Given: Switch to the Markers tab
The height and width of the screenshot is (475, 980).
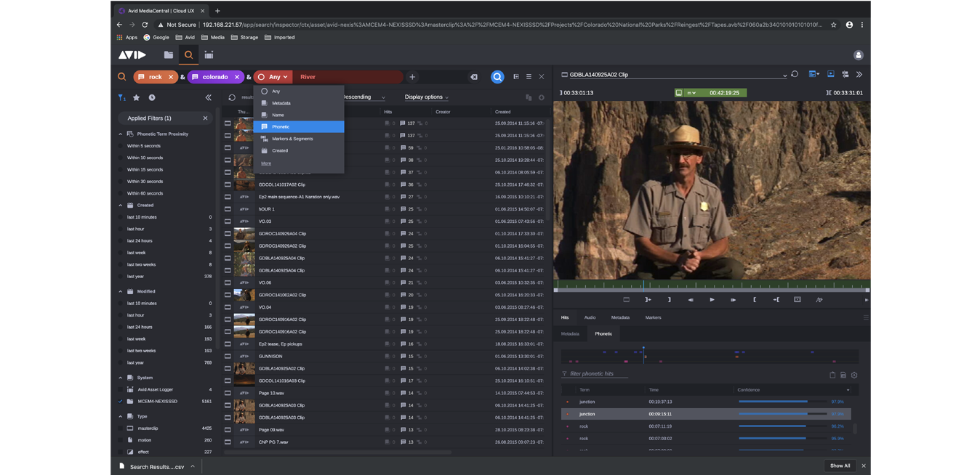Looking at the screenshot, I should [x=653, y=317].
